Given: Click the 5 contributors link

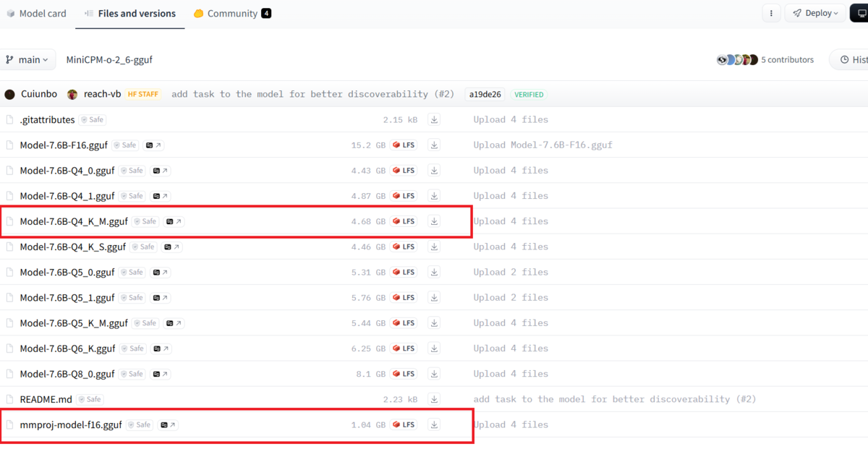Looking at the screenshot, I should (787, 60).
